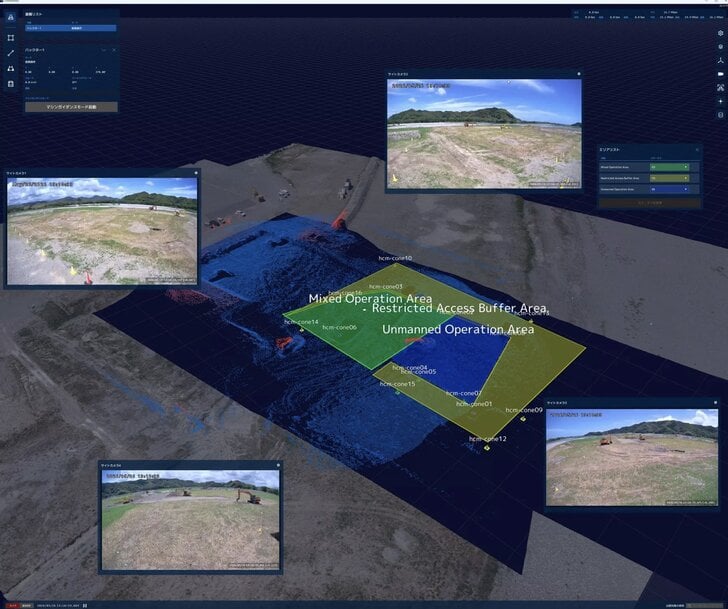Click the gray mode button beside red live button
This screenshot has width=728, height=609.
tap(27, 605)
